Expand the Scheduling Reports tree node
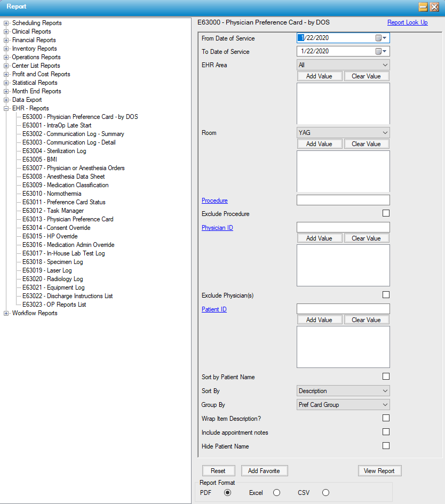445x504 pixels. 6,23
